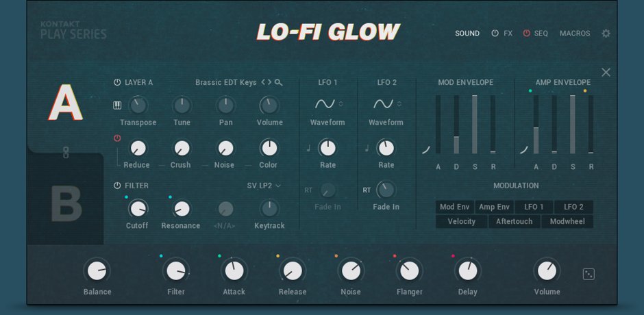Screen dimensions: 644x315
Task: Disable the SEQ power toggle
Action: click(526, 34)
